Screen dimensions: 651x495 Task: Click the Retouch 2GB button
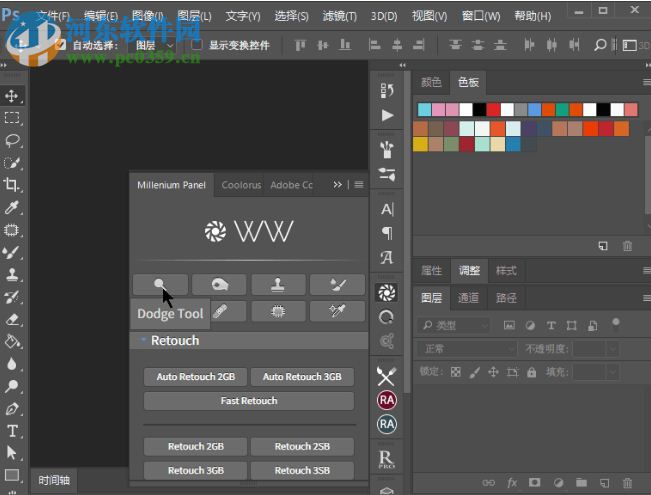pyautogui.click(x=196, y=446)
